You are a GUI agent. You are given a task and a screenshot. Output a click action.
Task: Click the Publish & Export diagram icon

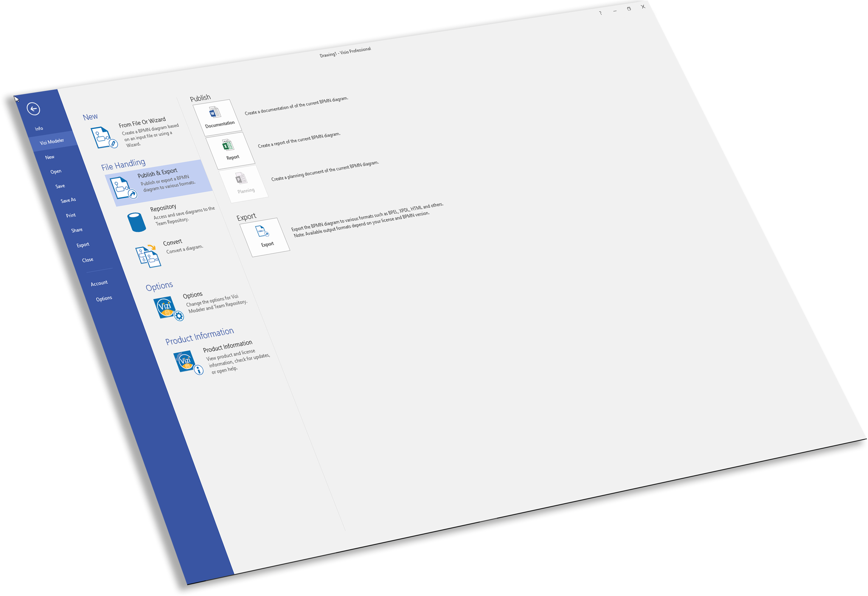pyautogui.click(x=124, y=188)
